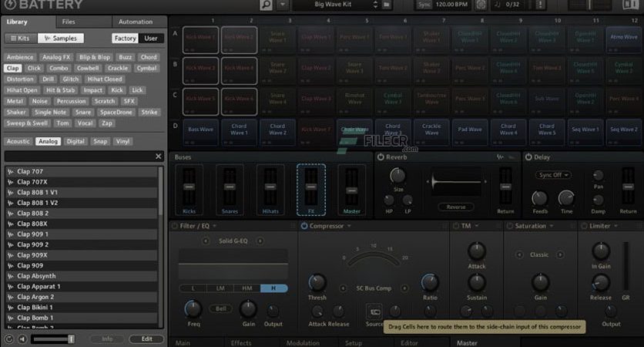Screen dimensions: 644x347
Task: Click the Delay Feedb knob
Action: (x=540, y=199)
